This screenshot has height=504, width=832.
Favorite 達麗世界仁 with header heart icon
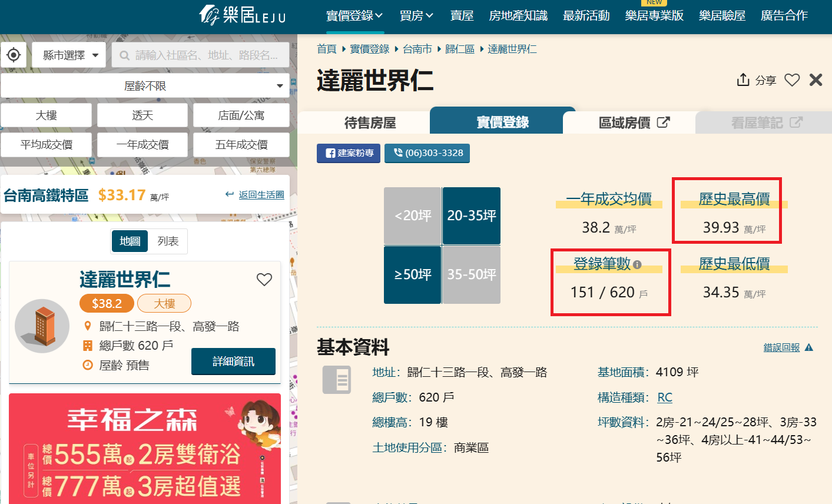(792, 79)
